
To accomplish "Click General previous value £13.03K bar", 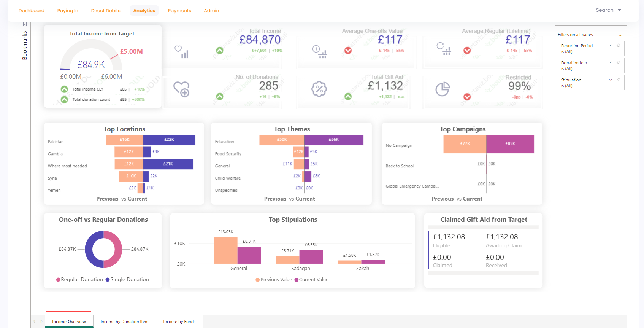I will (225, 250).
